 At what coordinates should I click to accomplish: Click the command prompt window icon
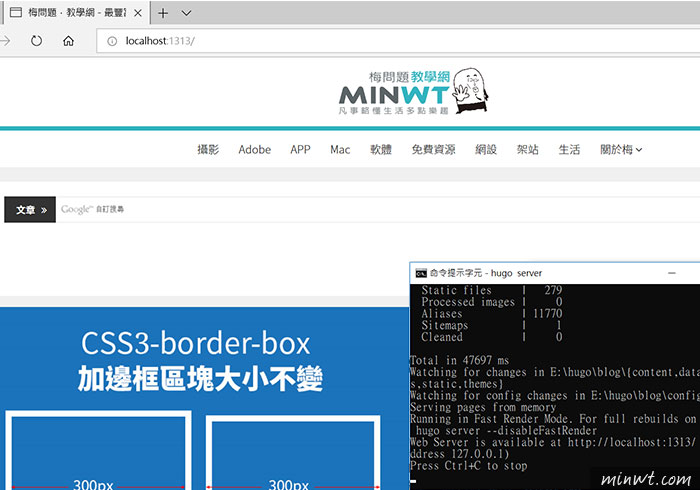(x=421, y=273)
